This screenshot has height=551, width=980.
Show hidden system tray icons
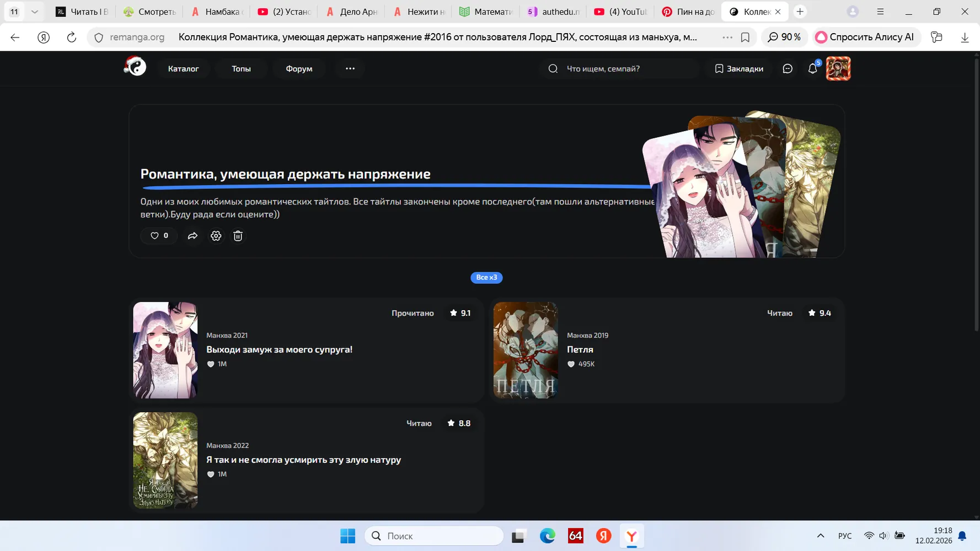coord(821,536)
